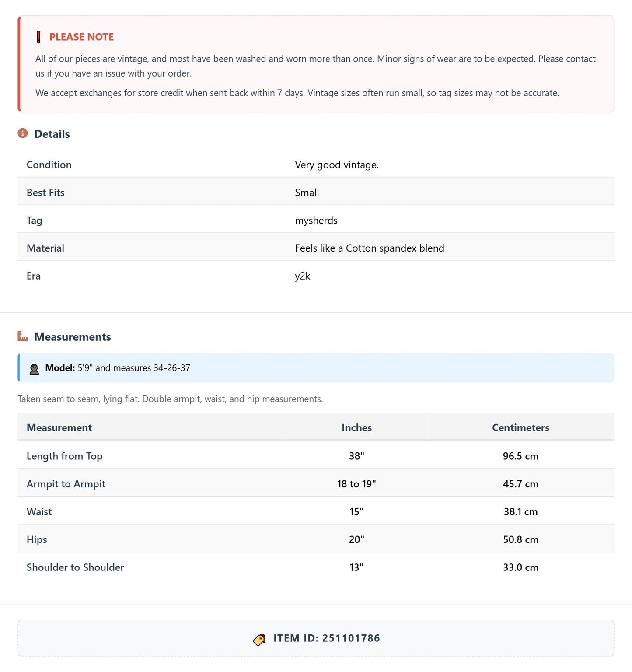632x672 pixels.
Task: Click the Armpit to Armpit row label
Action: pos(66,484)
